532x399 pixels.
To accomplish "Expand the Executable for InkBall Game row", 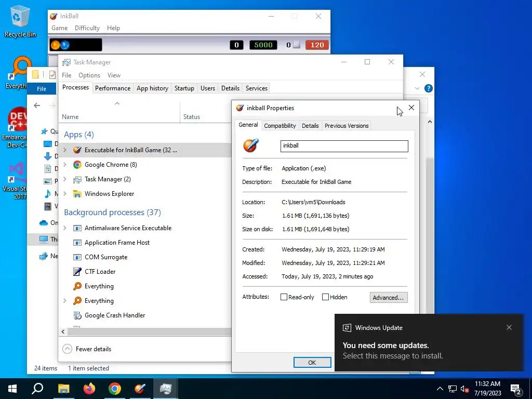I will click(x=65, y=150).
